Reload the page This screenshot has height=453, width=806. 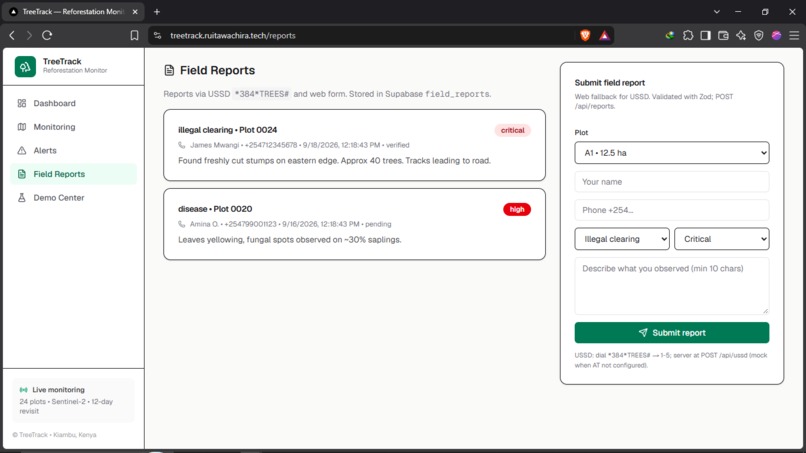tap(47, 35)
